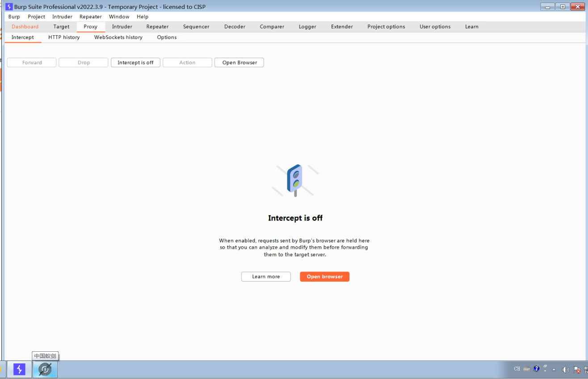
Task: Open the system tray volume icon
Action: 565,370
